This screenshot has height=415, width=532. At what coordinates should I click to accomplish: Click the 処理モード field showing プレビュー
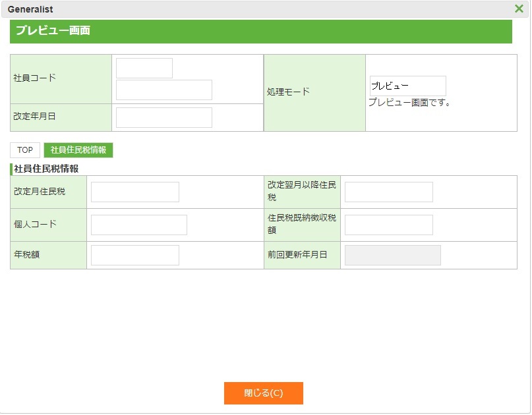pyautogui.click(x=407, y=86)
